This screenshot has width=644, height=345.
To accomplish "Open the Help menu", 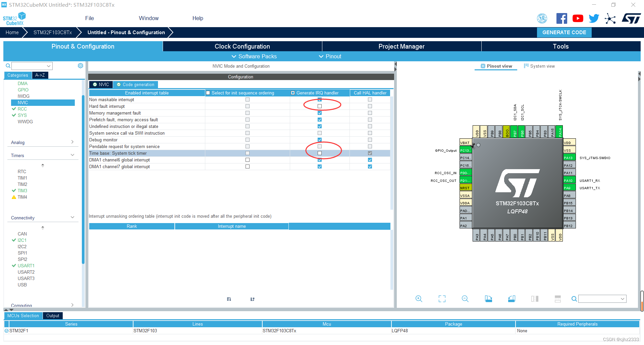I will 198,18.
